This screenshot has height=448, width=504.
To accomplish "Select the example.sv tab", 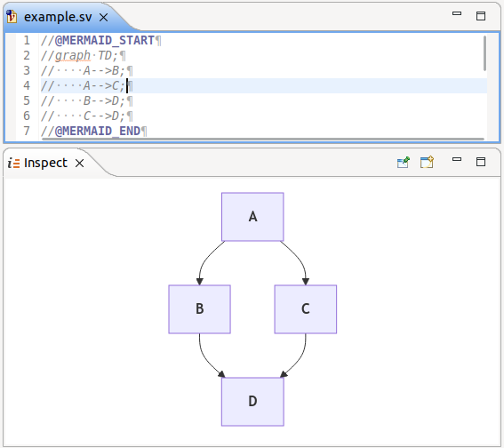I will (x=58, y=17).
